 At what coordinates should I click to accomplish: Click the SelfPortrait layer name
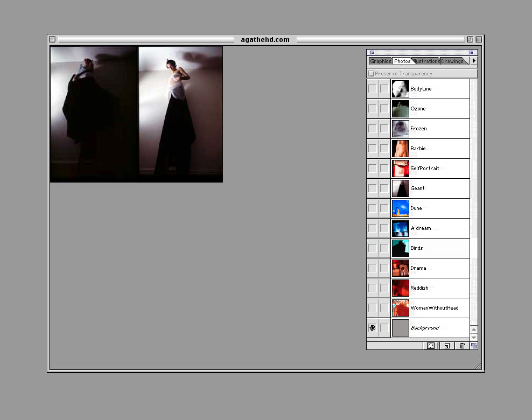pos(424,169)
